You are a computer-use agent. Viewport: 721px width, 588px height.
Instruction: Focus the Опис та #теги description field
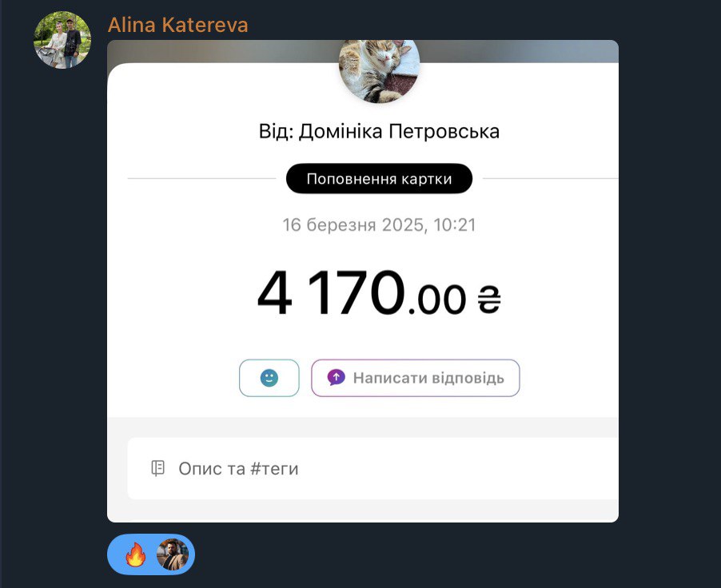(x=373, y=468)
